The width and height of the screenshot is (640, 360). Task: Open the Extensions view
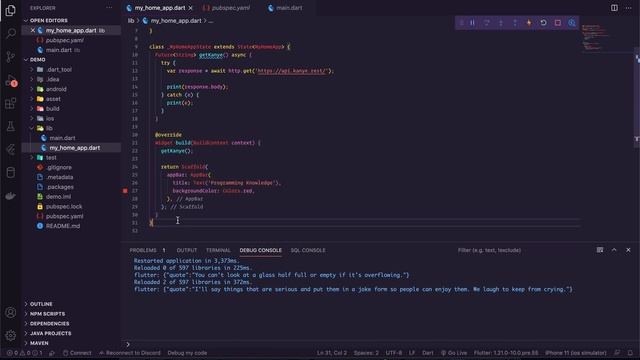[11, 103]
